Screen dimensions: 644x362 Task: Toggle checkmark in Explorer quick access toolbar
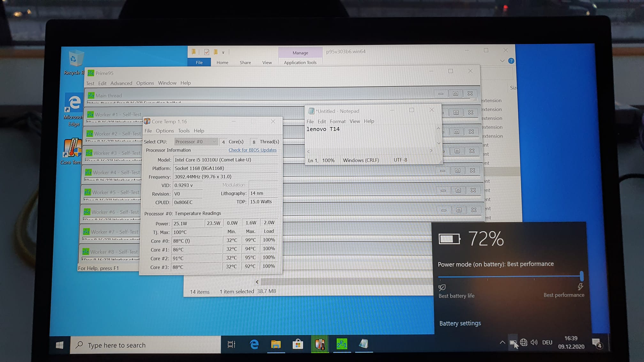(207, 52)
